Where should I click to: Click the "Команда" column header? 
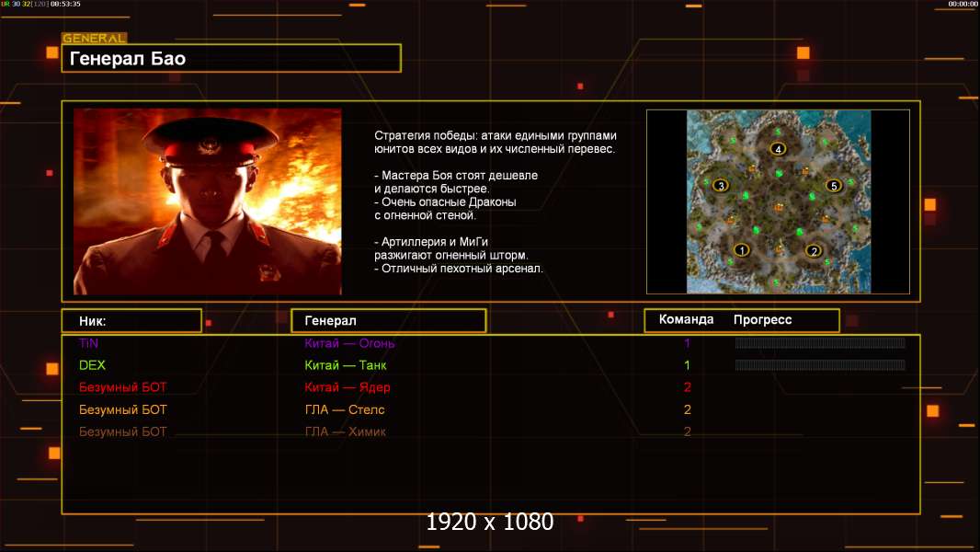(x=686, y=319)
